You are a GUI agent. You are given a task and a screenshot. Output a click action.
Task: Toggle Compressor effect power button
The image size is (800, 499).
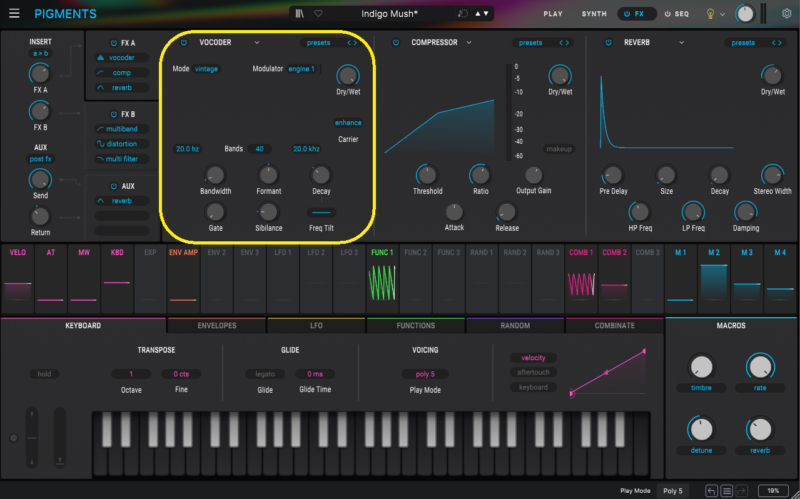(396, 42)
